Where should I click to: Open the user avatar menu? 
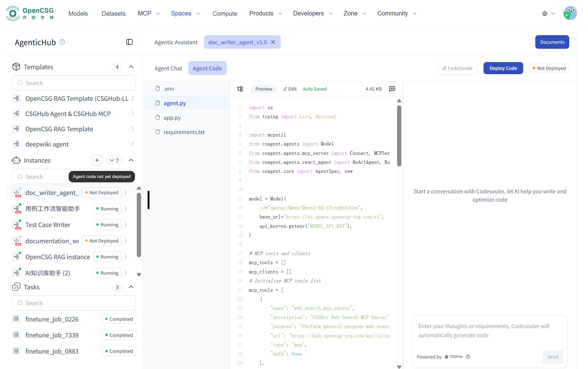click(570, 13)
